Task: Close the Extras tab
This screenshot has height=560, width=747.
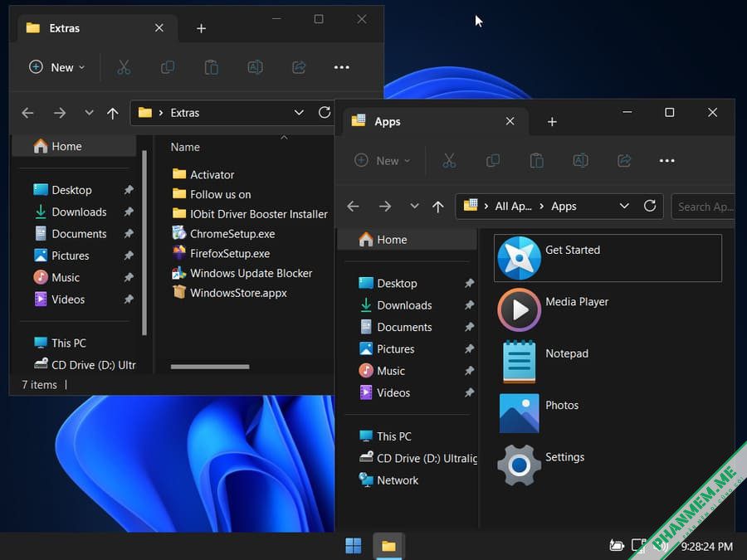Action: [159, 28]
